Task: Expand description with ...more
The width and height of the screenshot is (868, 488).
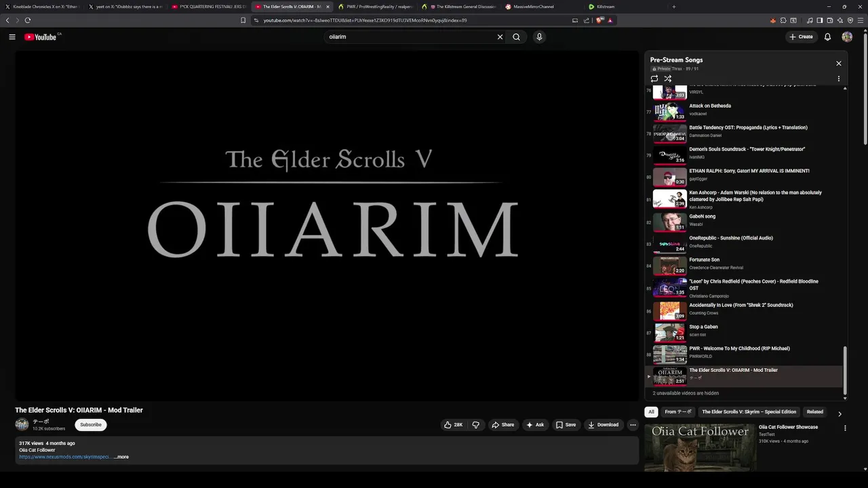Action: 121,457
